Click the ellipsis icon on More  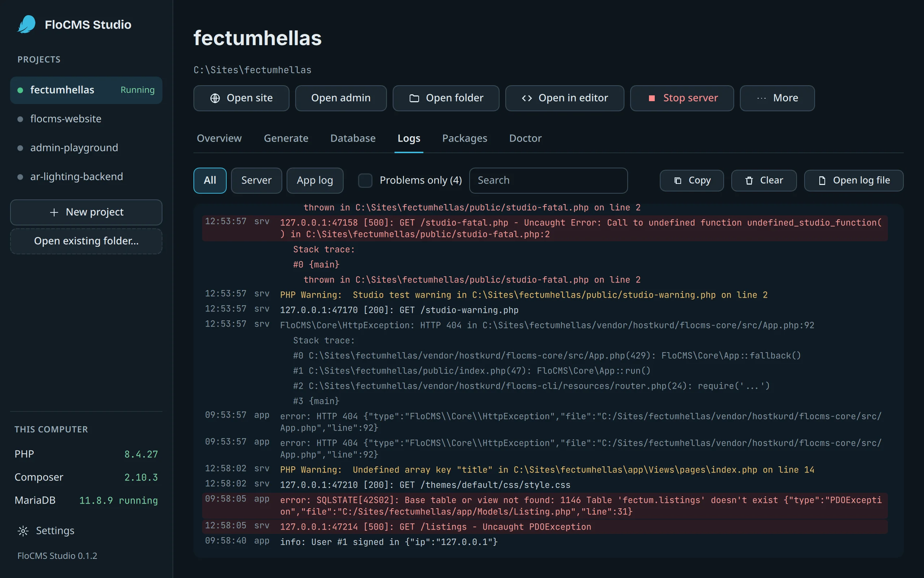click(761, 98)
